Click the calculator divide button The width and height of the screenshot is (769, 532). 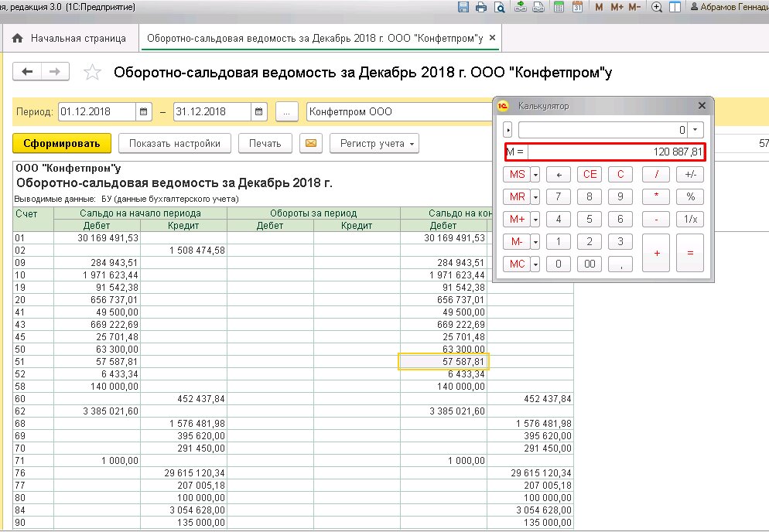click(x=656, y=174)
